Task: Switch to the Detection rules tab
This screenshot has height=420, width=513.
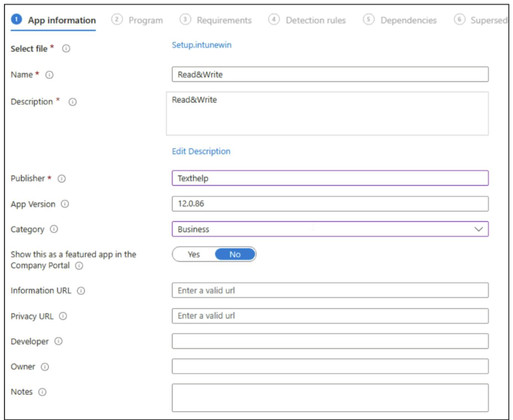Action: 315,20
